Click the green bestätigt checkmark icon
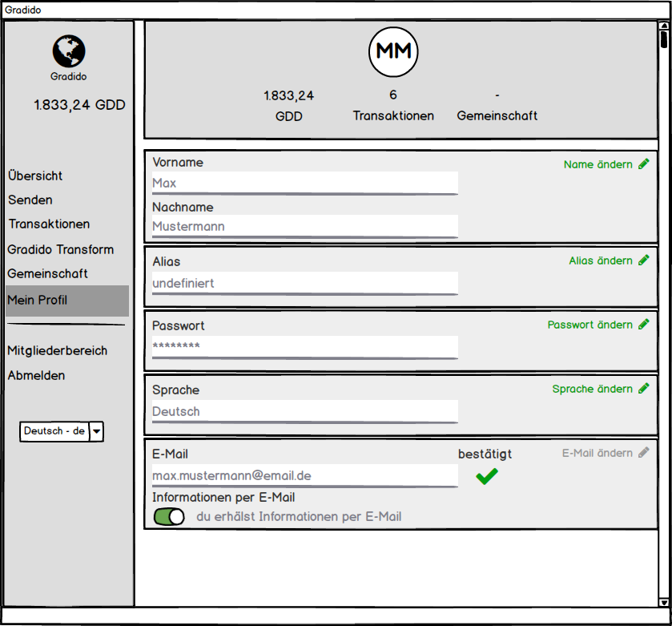This screenshot has width=672, height=626. click(x=486, y=477)
